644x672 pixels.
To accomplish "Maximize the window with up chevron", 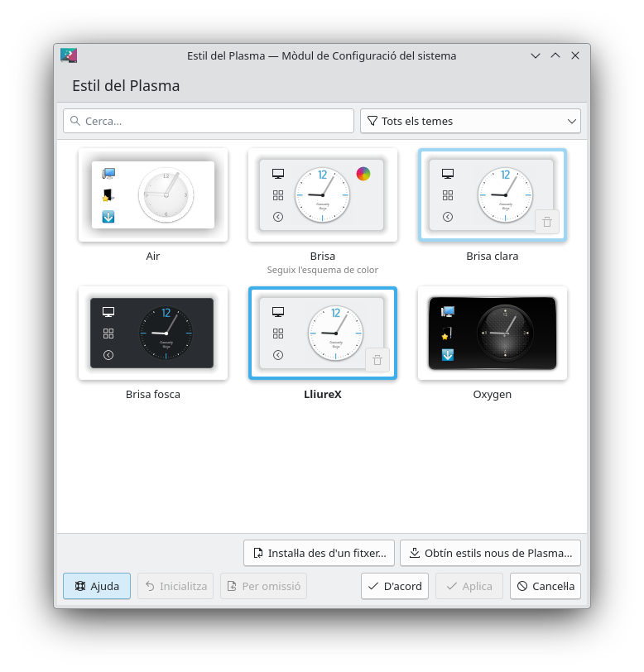I will click(555, 55).
